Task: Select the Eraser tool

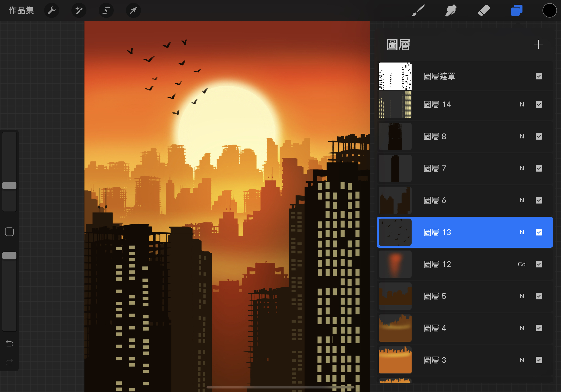Action: coord(483,11)
